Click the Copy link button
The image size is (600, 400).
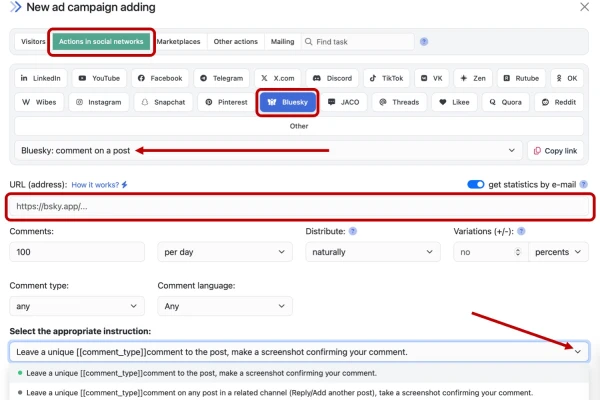coord(555,151)
